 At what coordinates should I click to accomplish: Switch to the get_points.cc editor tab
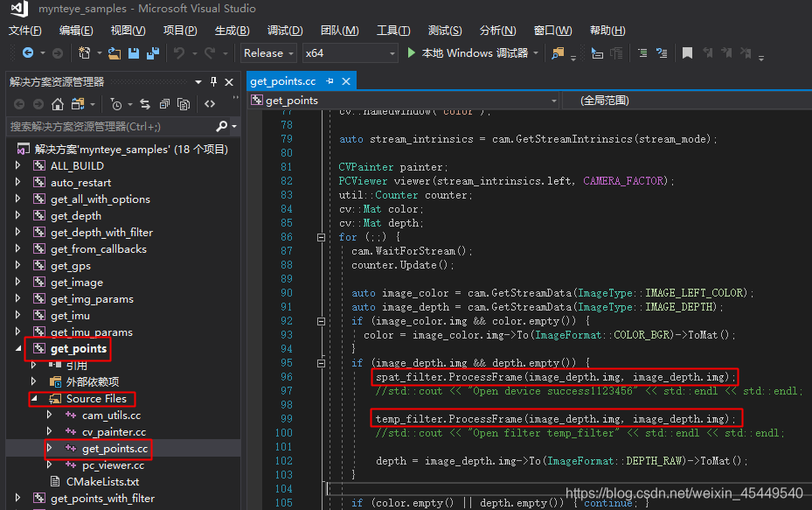click(282, 80)
